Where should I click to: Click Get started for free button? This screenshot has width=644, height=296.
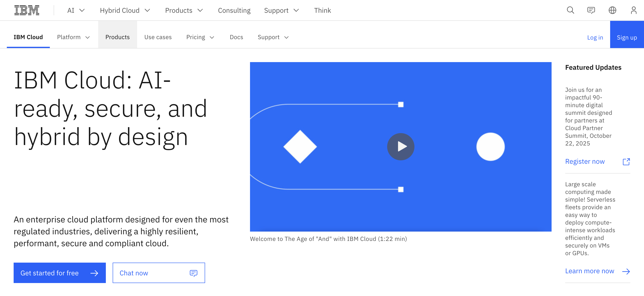click(59, 273)
